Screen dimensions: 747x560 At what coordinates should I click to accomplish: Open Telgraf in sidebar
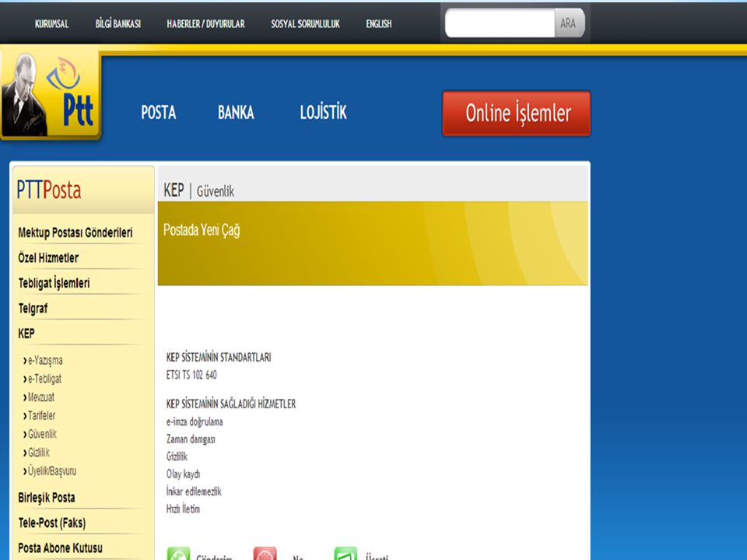point(33,309)
